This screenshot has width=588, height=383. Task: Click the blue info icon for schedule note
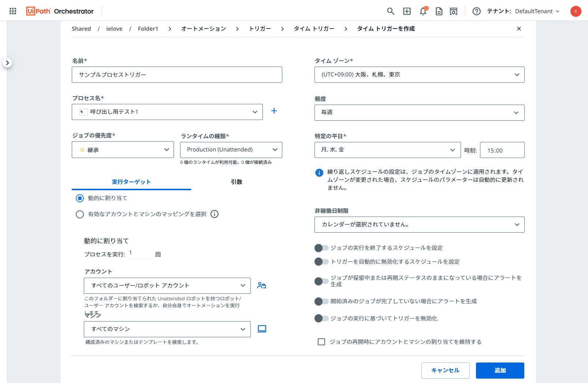click(x=319, y=173)
